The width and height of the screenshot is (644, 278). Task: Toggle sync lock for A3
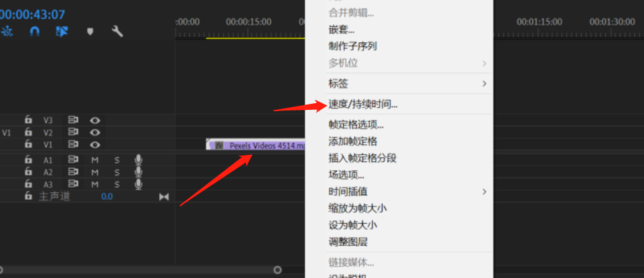point(73,184)
